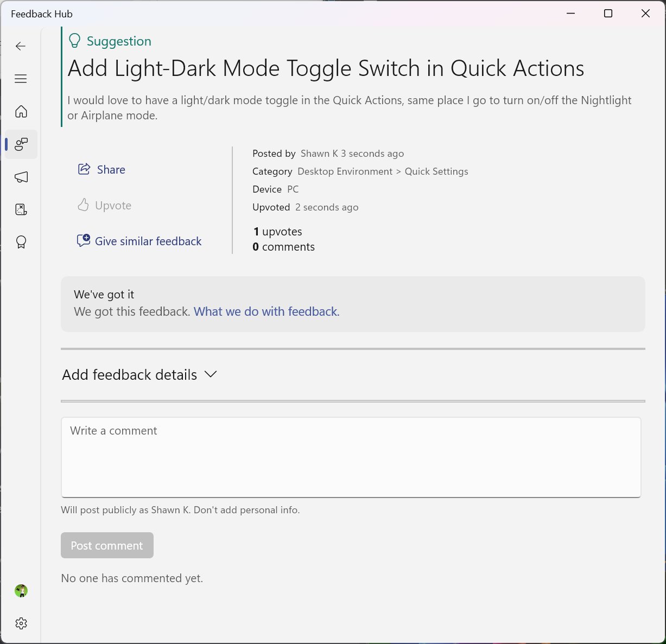
Task: Click the profile avatar in the sidebar
Action: point(21,591)
